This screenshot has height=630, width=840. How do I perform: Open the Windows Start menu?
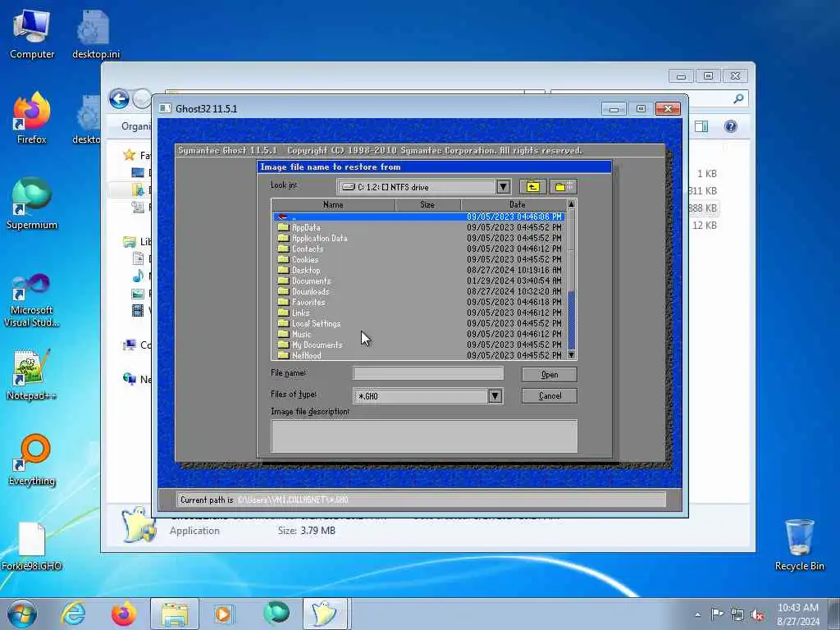22,614
